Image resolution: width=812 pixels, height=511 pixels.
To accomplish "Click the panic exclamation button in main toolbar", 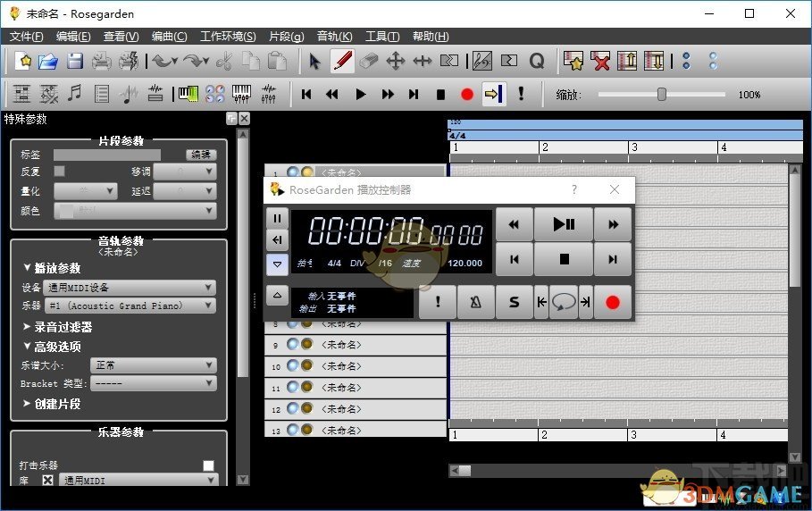I will click(x=521, y=94).
